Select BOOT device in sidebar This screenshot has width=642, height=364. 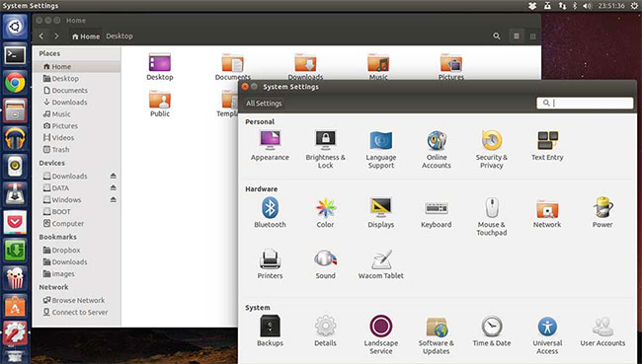77,211
